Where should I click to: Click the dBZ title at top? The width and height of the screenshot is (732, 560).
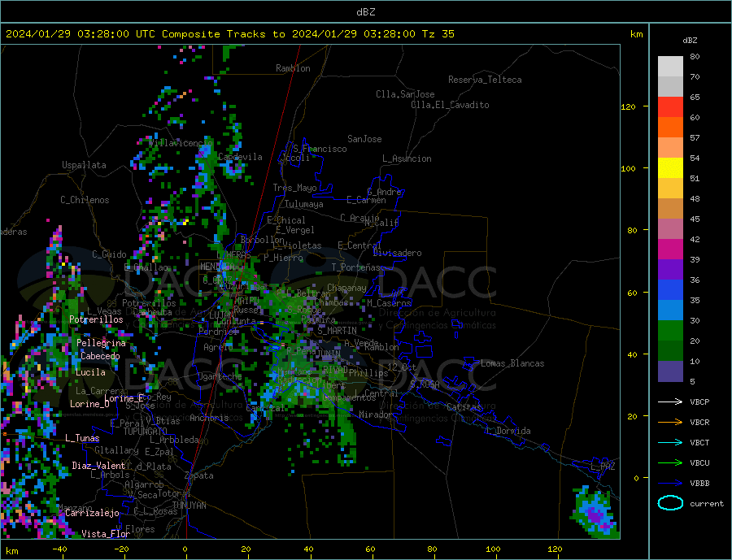point(365,12)
